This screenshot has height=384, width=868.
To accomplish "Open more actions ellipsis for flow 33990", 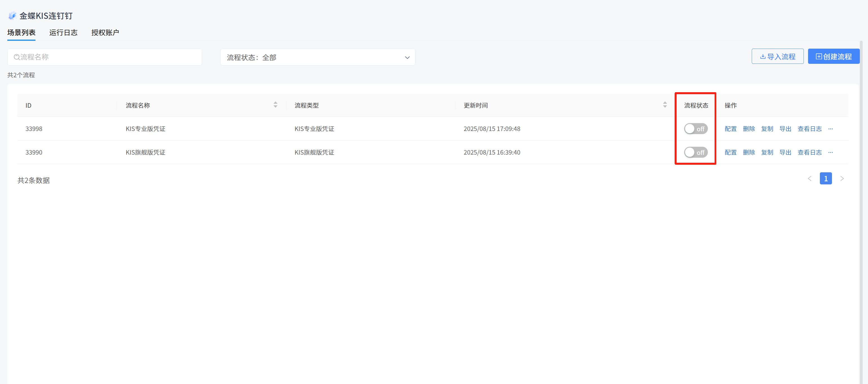I will [x=830, y=152].
